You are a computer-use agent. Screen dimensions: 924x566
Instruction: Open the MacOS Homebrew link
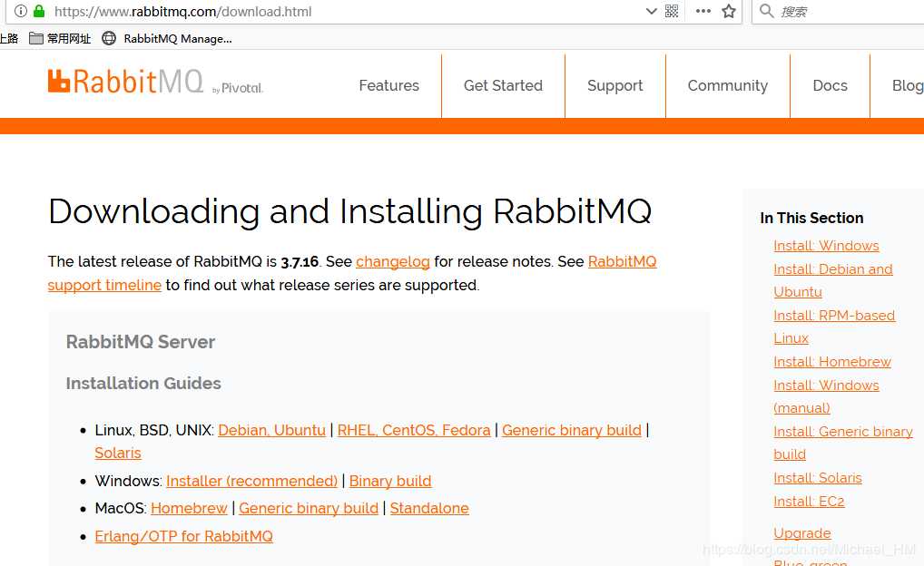click(189, 508)
